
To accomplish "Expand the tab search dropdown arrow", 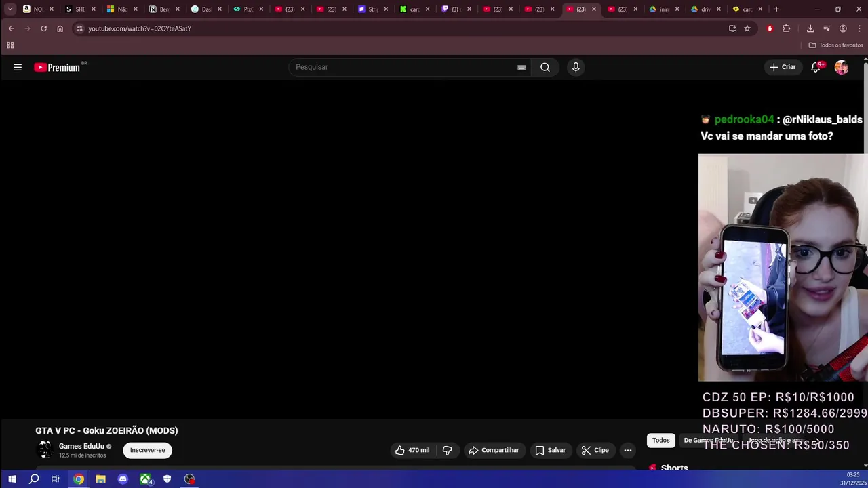I will tap(10, 9).
